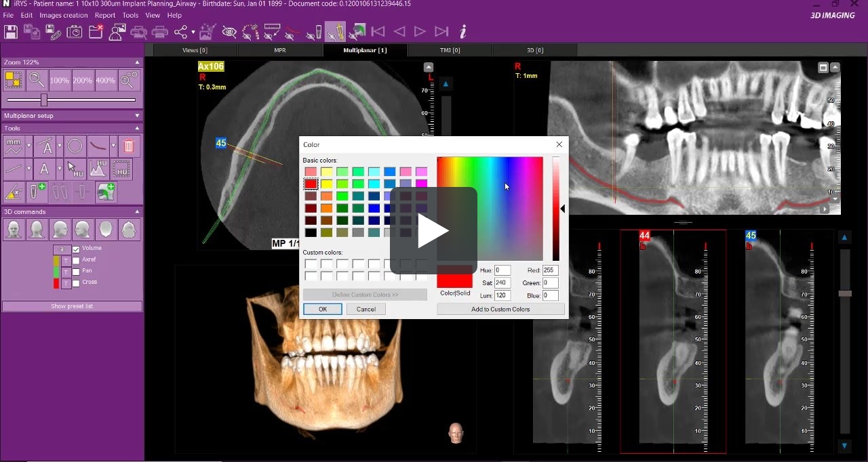Viewport: 868px width, 462px height.
Task: Select the add implant tool
Action: coord(37,192)
